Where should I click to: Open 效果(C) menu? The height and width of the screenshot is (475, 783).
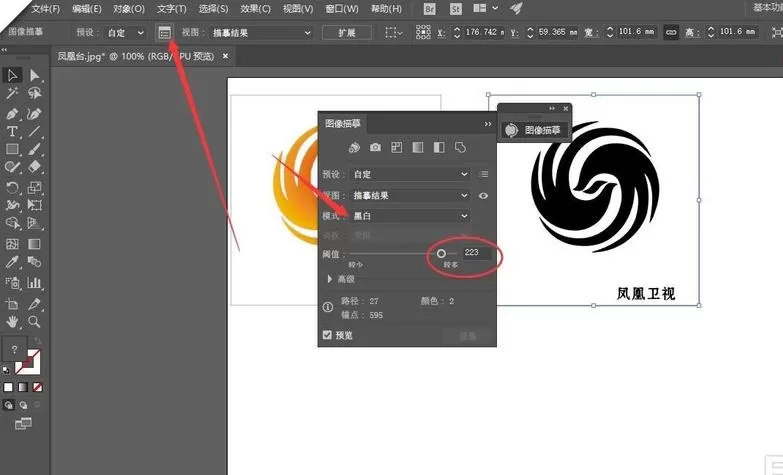coord(255,9)
